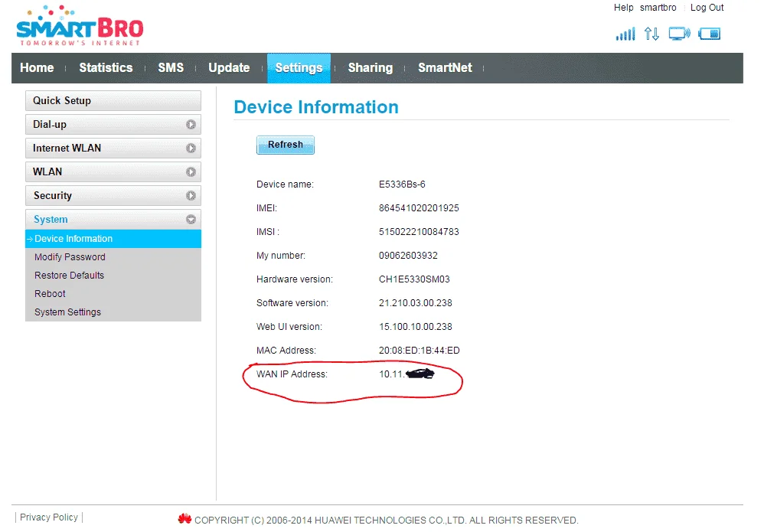Click the 'Hardware version:' label
This screenshot has height=532, width=764.
pos(295,279)
